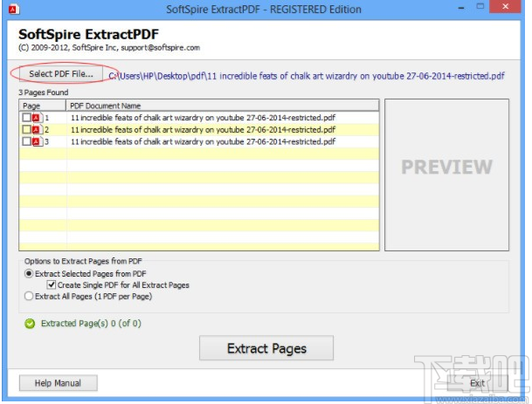
Task: Click the Select PDF File... button
Action: (61, 73)
